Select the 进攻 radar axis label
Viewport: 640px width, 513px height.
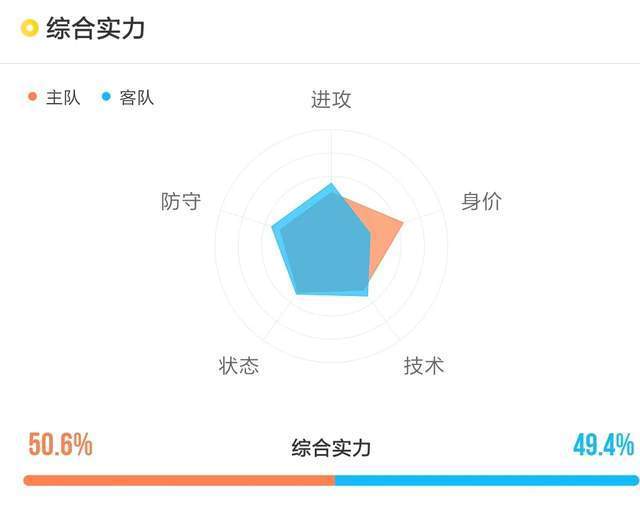click(x=331, y=100)
